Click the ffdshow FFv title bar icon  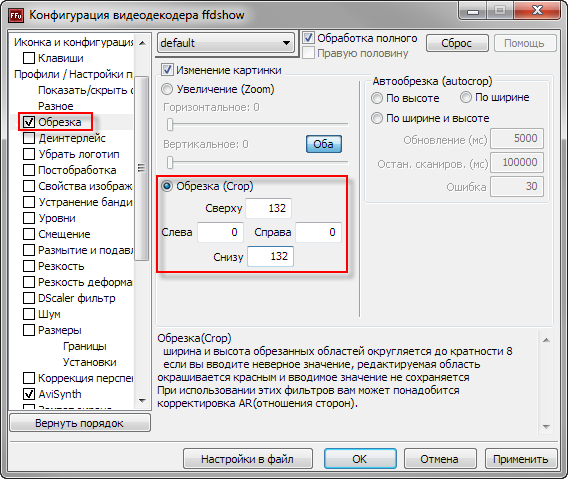pyautogui.click(x=16, y=16)
